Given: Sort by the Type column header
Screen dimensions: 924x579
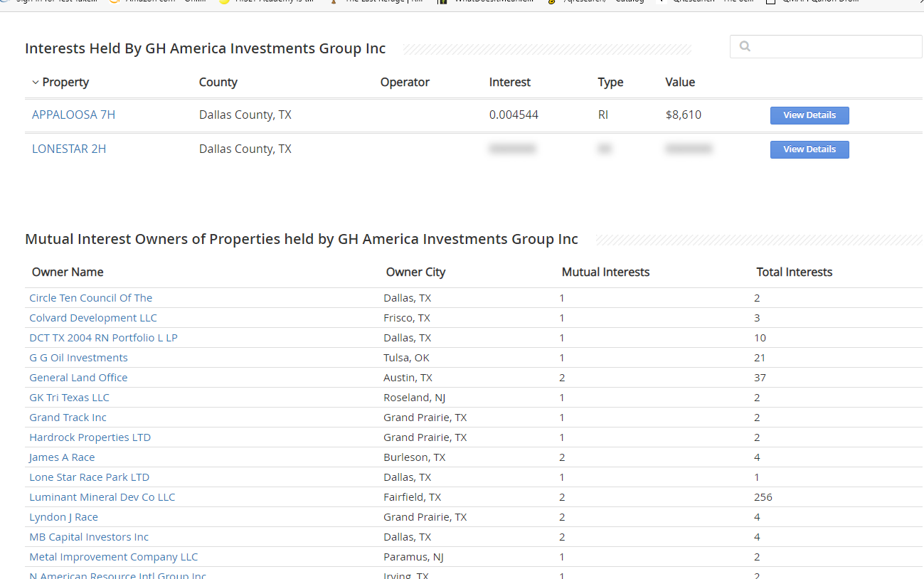Looking at the screenshot, I should tap(610, 82).
